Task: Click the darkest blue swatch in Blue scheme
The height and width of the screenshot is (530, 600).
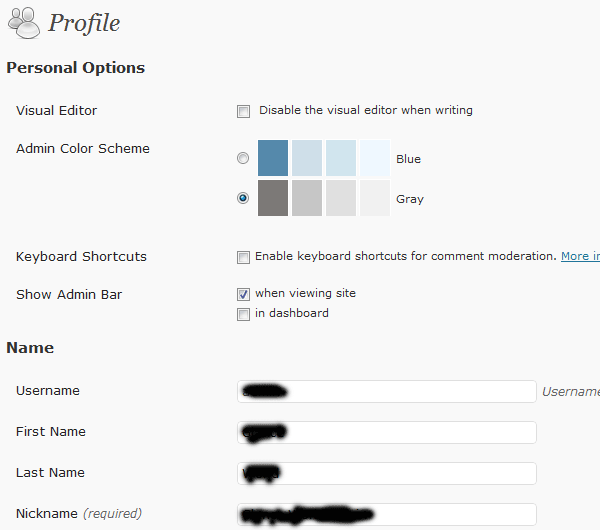Action: [273, 158]
